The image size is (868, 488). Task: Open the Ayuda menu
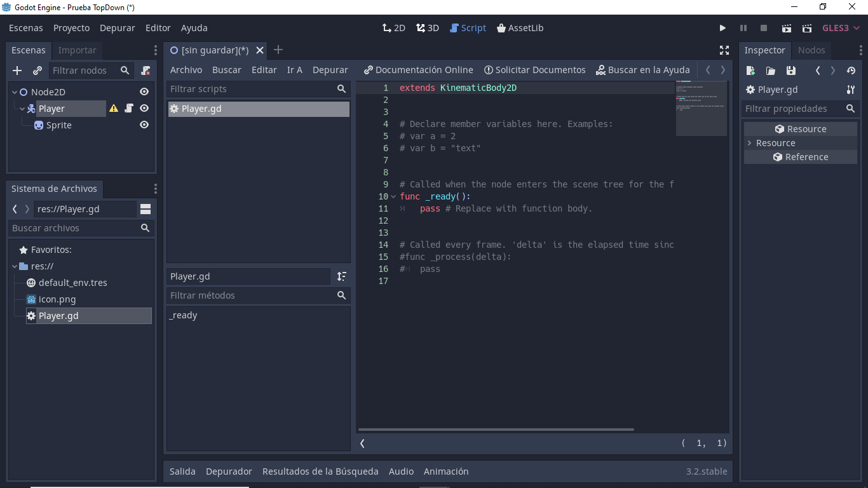[194, 28]
